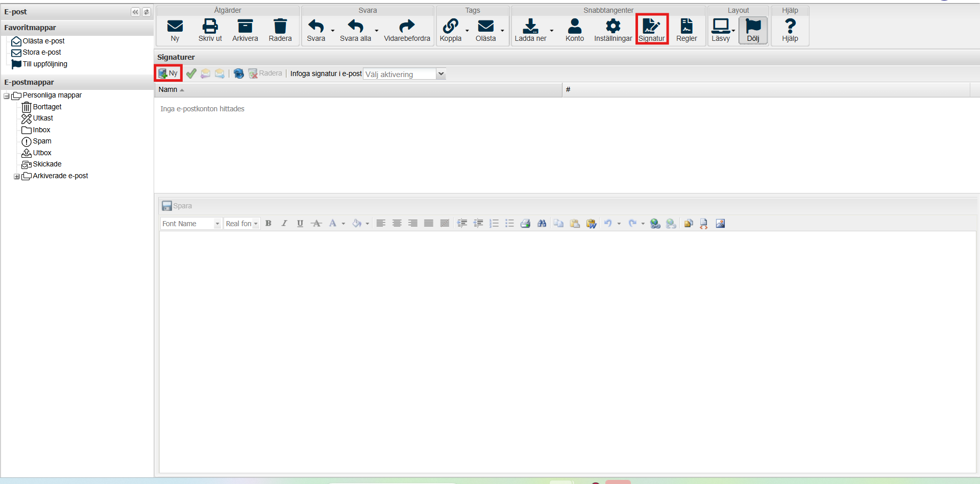The image size is (980, 484).
Task: Click the paste clipboard icon in editor
Action: (x=575, y=224)
